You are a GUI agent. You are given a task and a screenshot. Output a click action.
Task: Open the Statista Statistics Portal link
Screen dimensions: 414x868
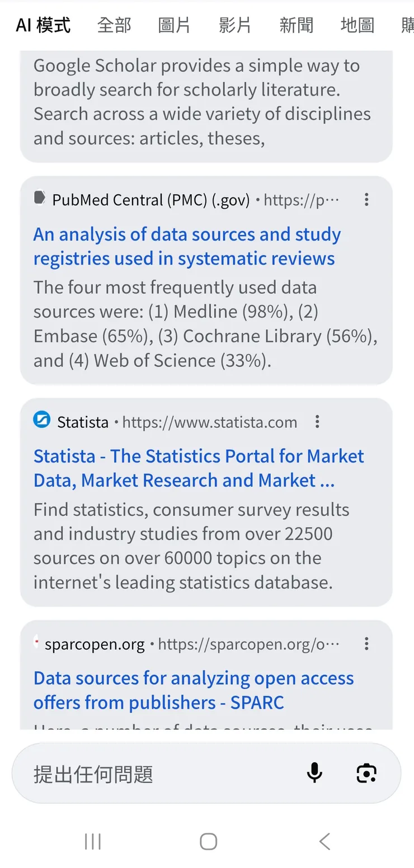click(199, 468)
